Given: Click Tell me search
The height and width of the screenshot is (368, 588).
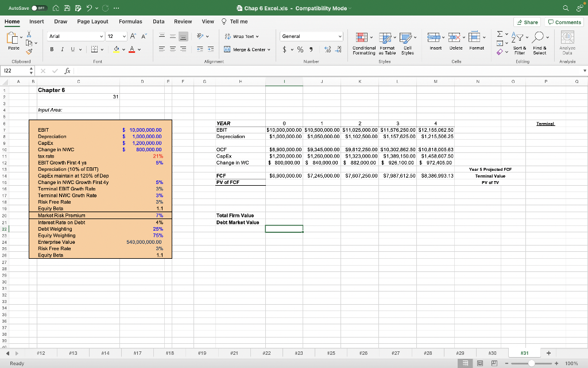Looking at the screenshot, I should pyautogui.click(x=235, y=21).
